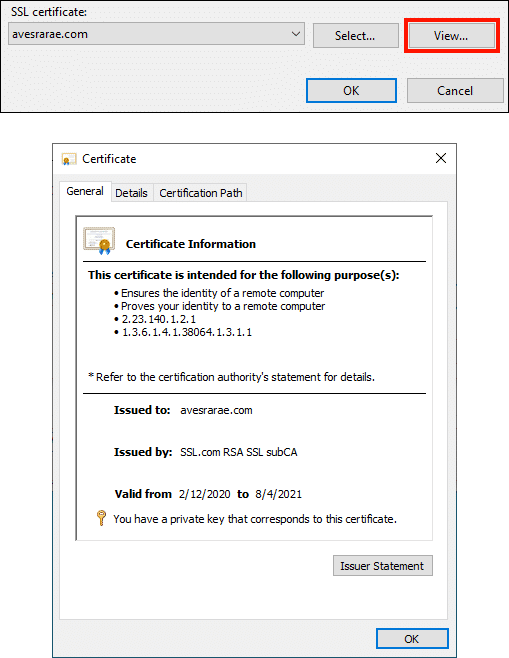
Task: Click the View... certificate button
Action: (451, 36)
